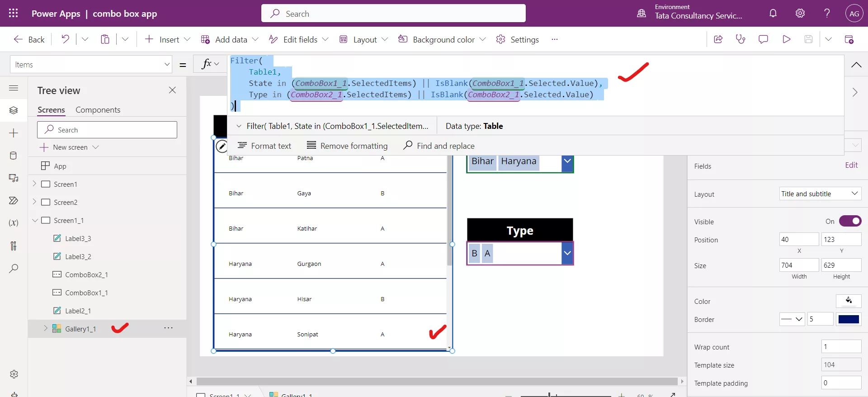Switch to the Screens tab

[51, 110]
